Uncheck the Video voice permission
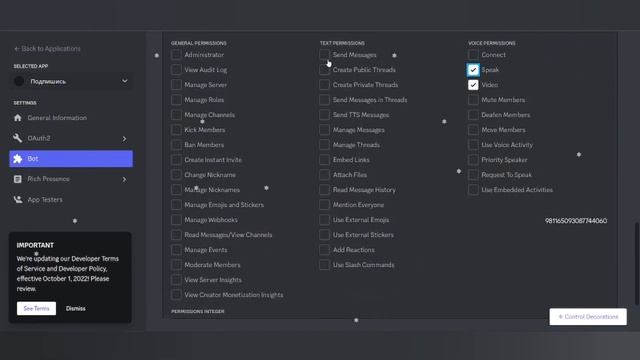Viewport: 640px width, 360px height. coord(473,85)
